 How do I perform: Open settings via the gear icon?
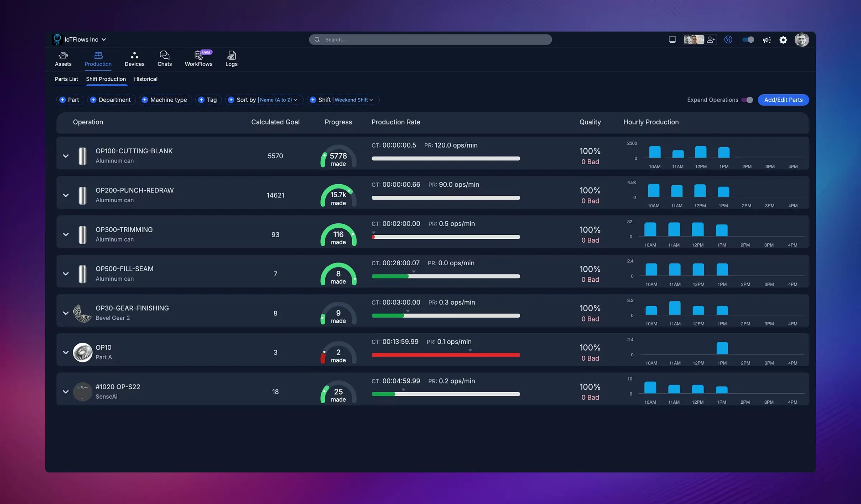click(783, 39)
